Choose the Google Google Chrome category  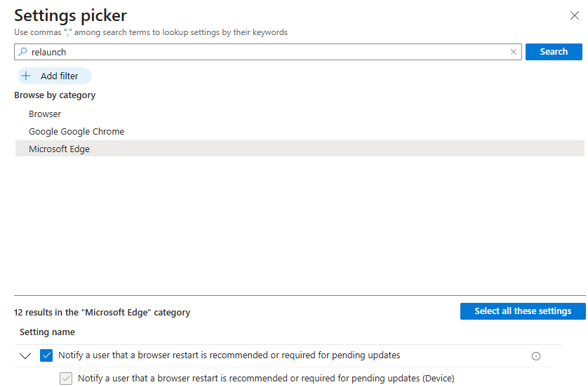click(76, 131)
